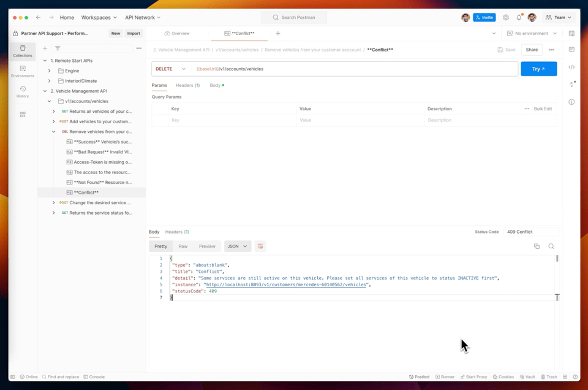Copy the response body with the copy icon
Image resolution: width=588 pixels, height=390 pixels.
point(537,247)
